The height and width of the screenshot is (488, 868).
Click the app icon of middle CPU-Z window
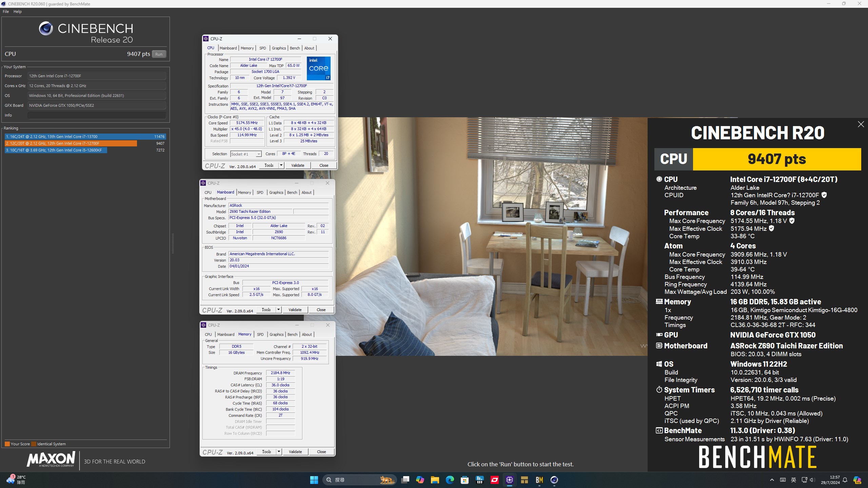pos(203,183)
